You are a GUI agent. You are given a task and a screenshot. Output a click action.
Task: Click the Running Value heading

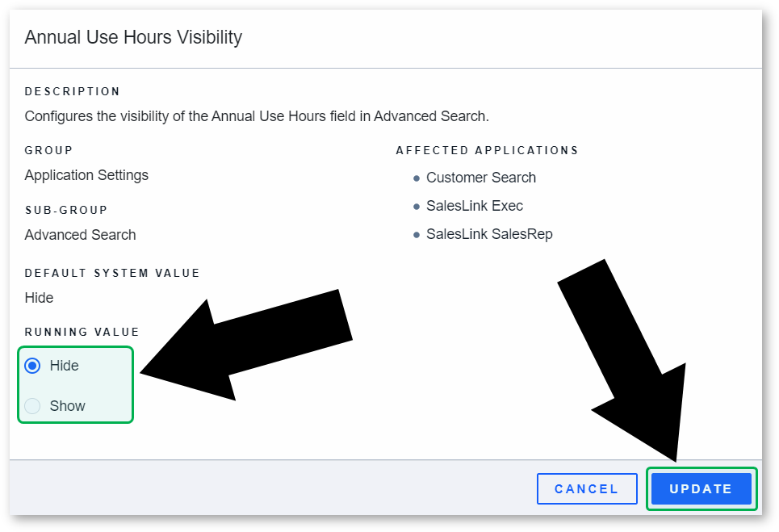click(x=82, y=332)
